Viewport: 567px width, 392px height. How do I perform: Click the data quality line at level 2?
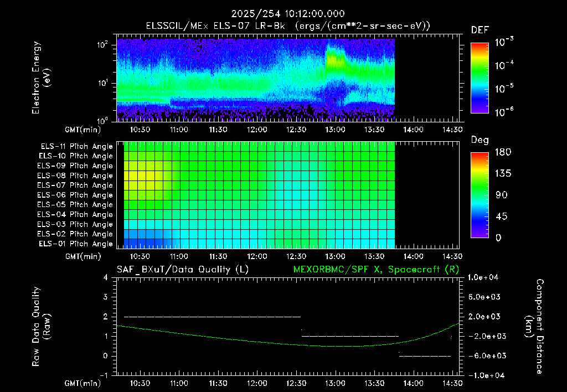tap(212, 317)
